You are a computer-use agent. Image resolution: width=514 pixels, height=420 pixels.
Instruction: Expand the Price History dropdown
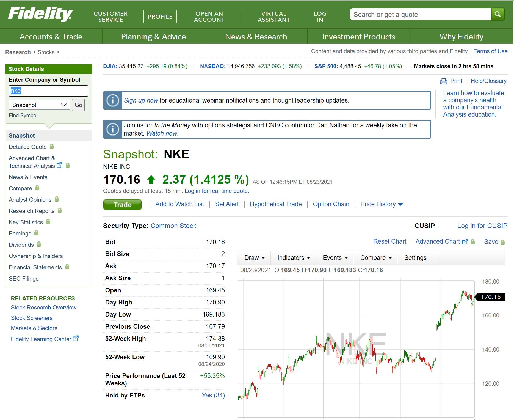click(x=382, y=204)
